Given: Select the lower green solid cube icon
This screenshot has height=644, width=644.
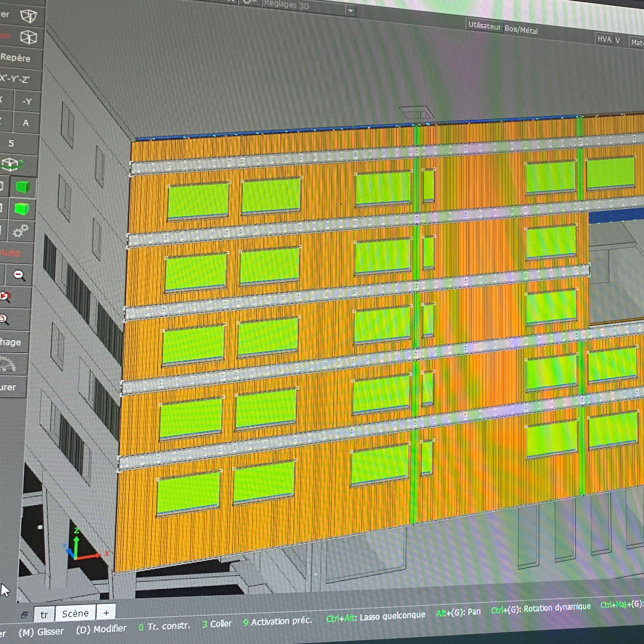Looking at the screenshot, I should point(22,209).
